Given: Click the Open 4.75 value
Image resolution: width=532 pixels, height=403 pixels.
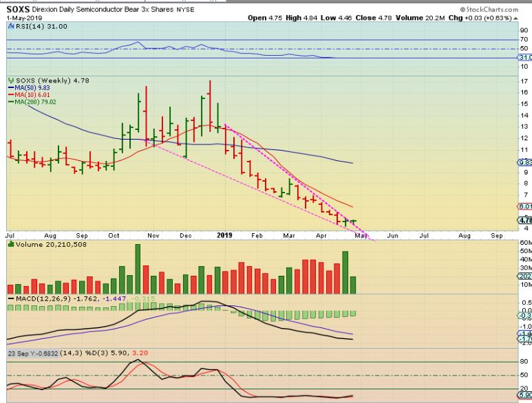Looking at the screenshot, I should click(265, 18).
